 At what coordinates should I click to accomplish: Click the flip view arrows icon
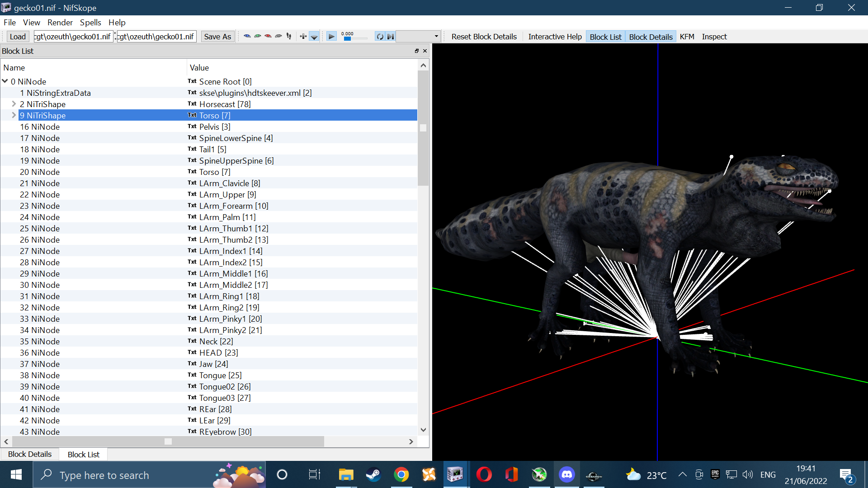pyautogui.click(x=303, y=37)
